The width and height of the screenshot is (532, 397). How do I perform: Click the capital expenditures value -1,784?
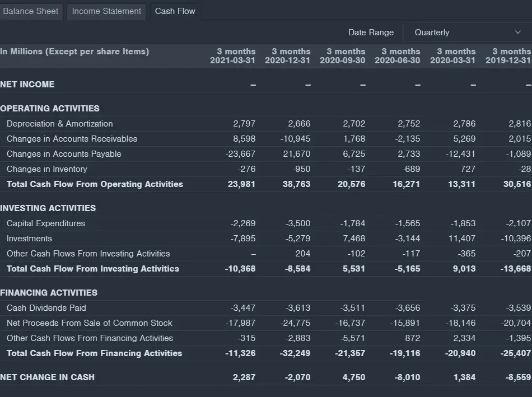(353, 223)
